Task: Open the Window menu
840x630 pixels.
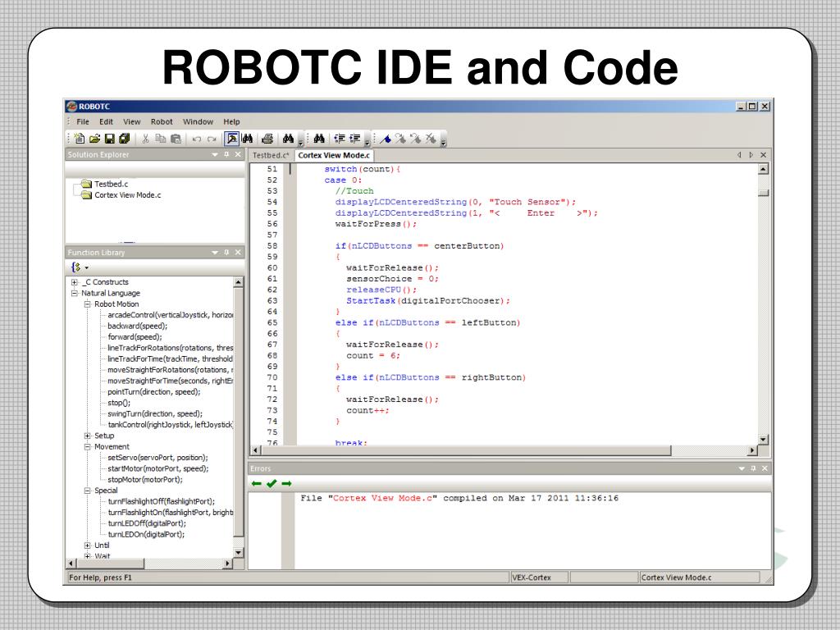Action: [199, 121]
